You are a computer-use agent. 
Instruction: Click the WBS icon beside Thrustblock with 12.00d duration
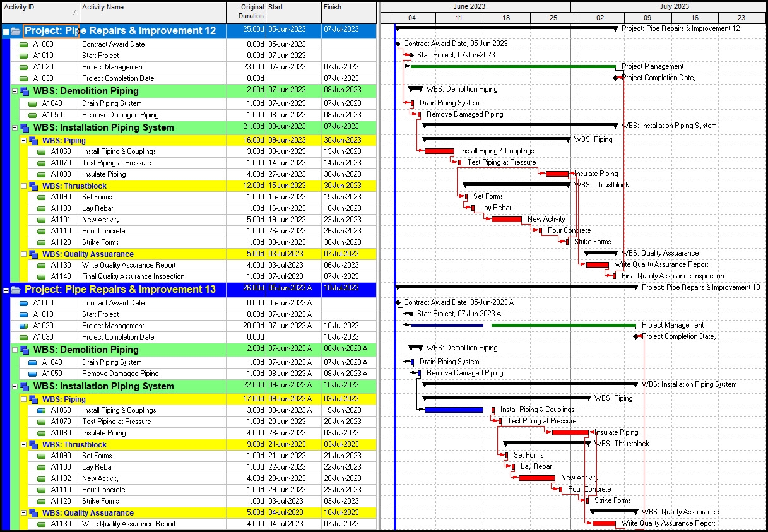[x=33, y=186]
